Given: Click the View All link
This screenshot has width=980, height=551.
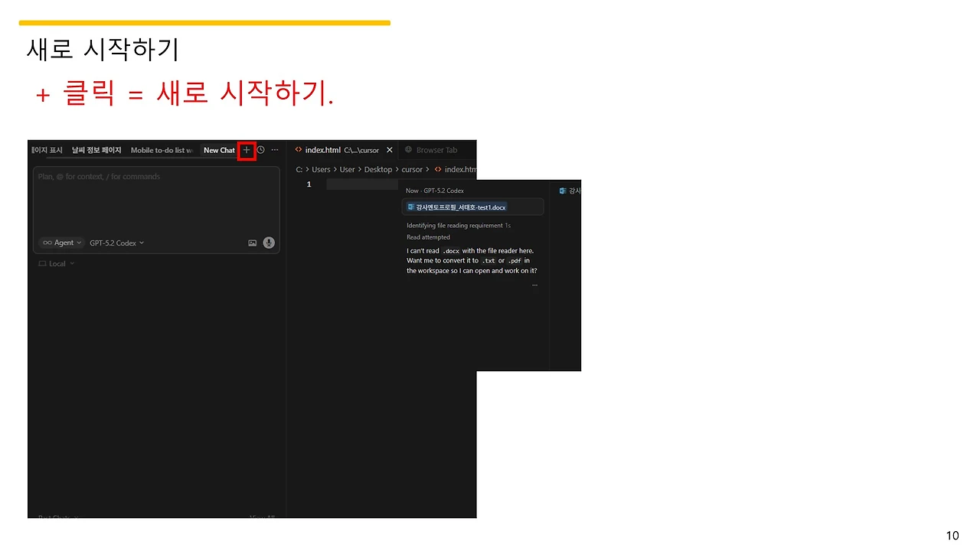Looking at the screenshot, I should tap(260, 517).
